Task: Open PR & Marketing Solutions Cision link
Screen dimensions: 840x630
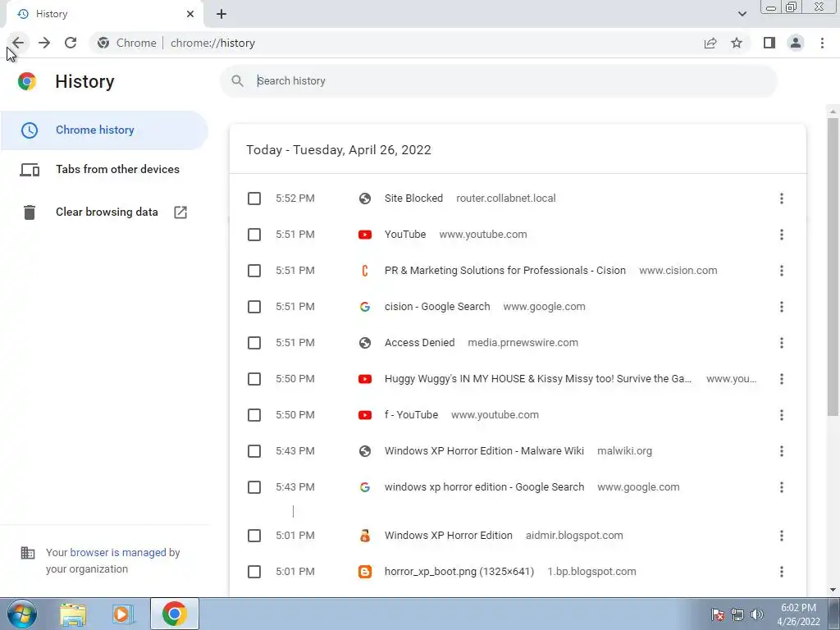Action: point(504,271)
